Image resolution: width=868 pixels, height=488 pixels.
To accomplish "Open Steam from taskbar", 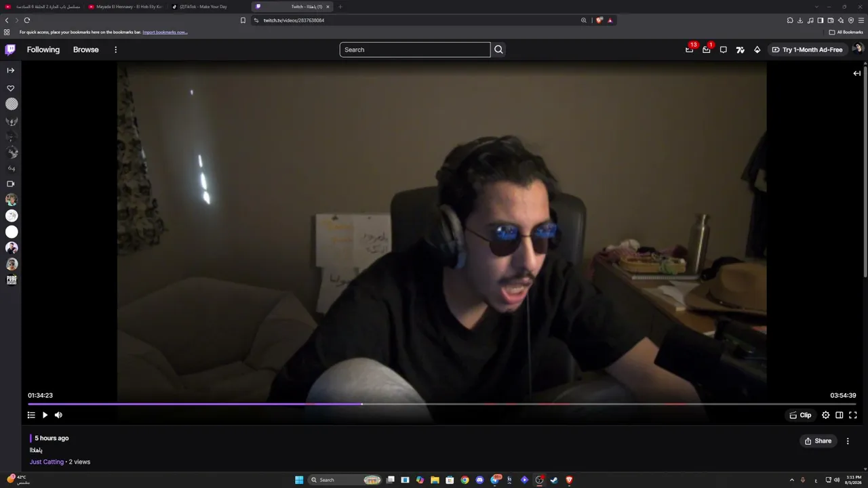I will pyautogui.click(x=554, y=480).
